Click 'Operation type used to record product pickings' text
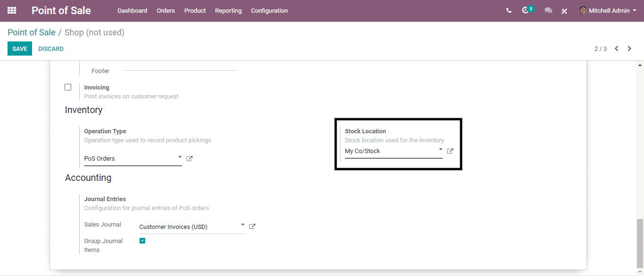Screen dimensions: 644x276 click(x=148, y=140)
